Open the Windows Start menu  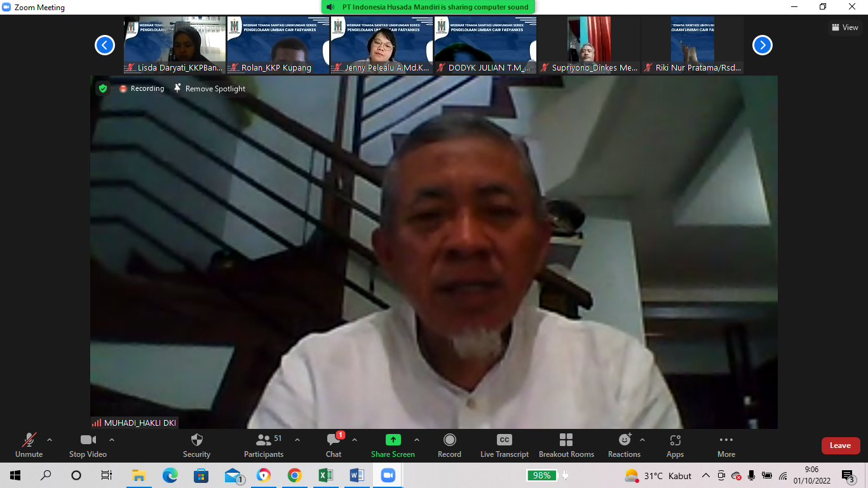[x=15, y=475]
